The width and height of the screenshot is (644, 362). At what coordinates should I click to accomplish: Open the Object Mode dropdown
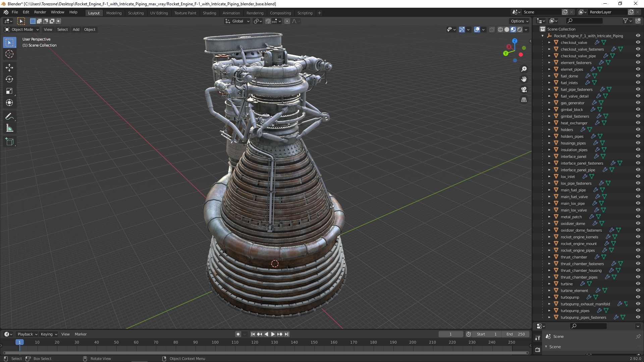(22, 29)
